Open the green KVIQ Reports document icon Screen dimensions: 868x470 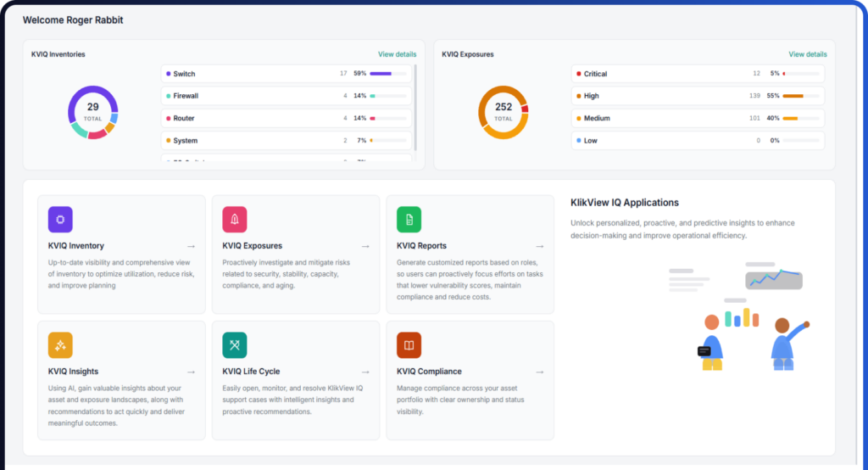coord(409,220)
